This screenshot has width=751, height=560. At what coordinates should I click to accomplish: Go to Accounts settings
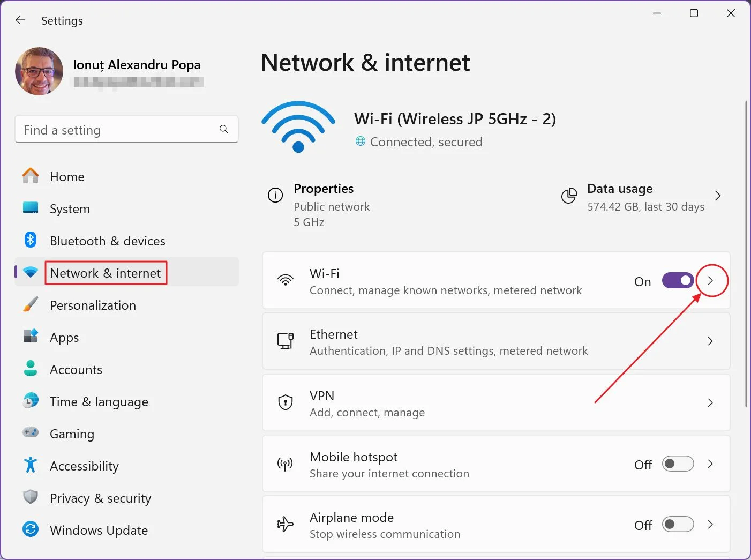pos(126,369)
